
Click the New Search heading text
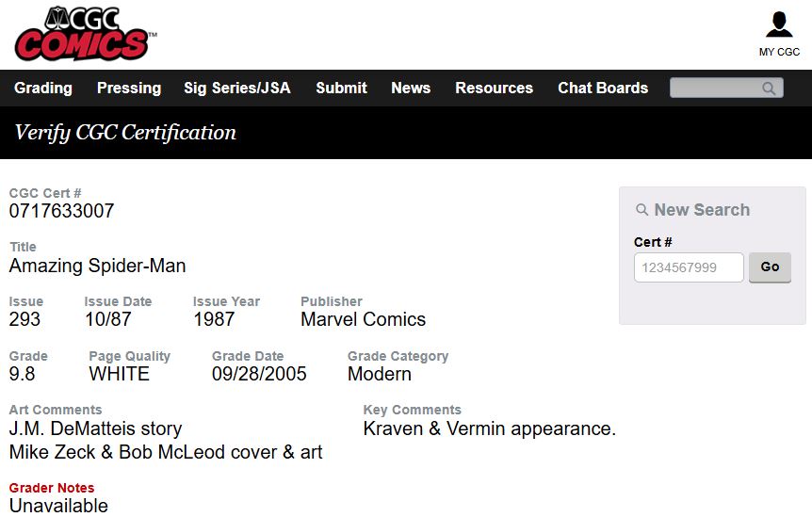[x=702, y=210]
